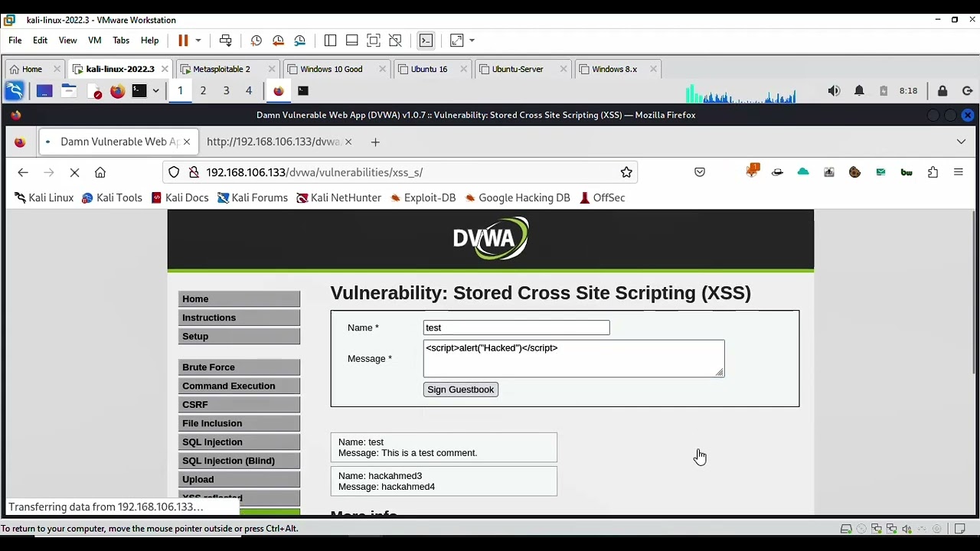Screen dimensions: 980x551
Task: Open the SQL Injection menu item
Action: [x=239, y=442]
